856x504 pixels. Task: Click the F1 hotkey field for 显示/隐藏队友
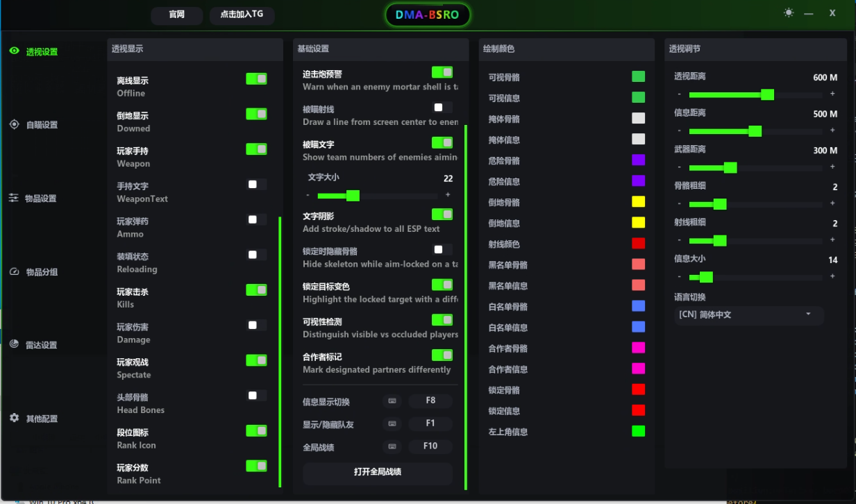430,423
